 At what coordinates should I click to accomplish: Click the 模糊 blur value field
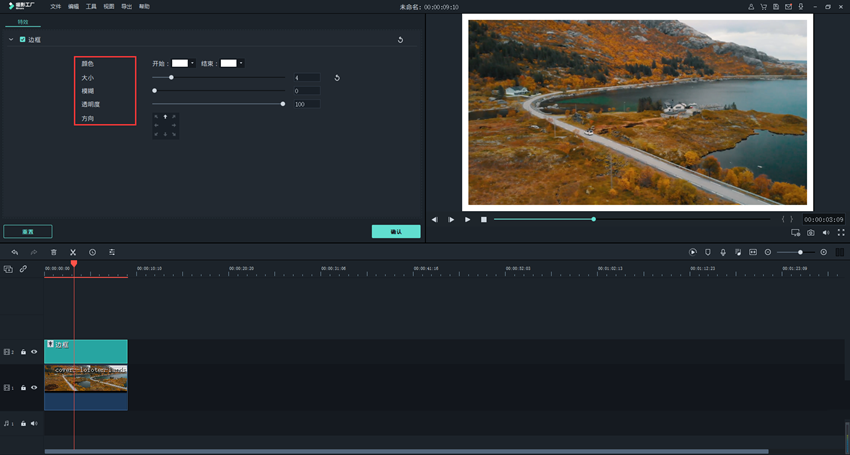click(307, 91)
